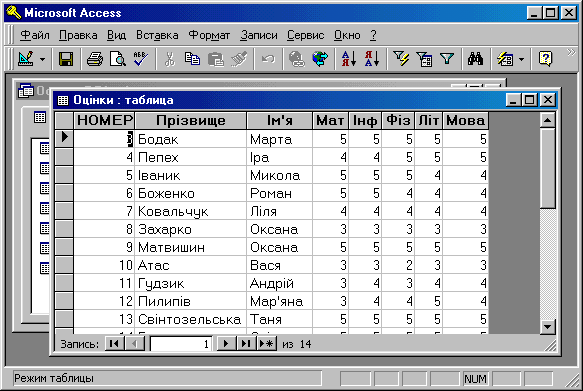Screen dimensions: 583x391
Task: Open the Вставка menu
Action: pyautogui.click(x=157, y=35)
